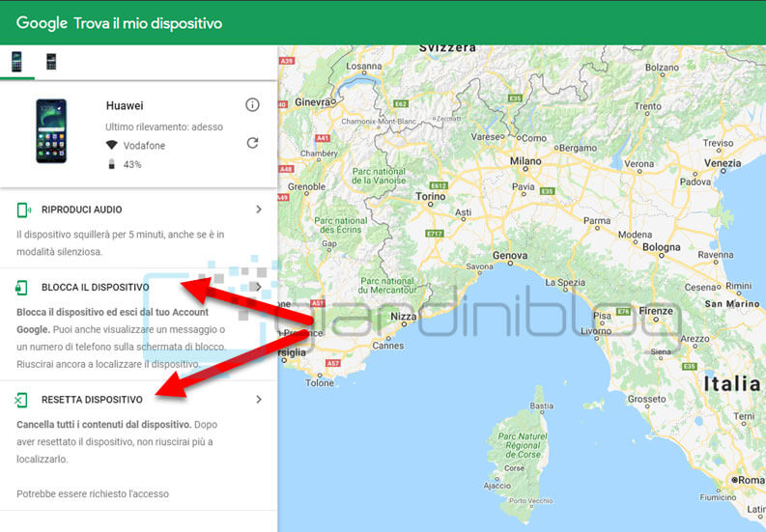Viewport: 766px width, 532px height.
Task: Click Verona on the map
Action: tap(639, 164)
